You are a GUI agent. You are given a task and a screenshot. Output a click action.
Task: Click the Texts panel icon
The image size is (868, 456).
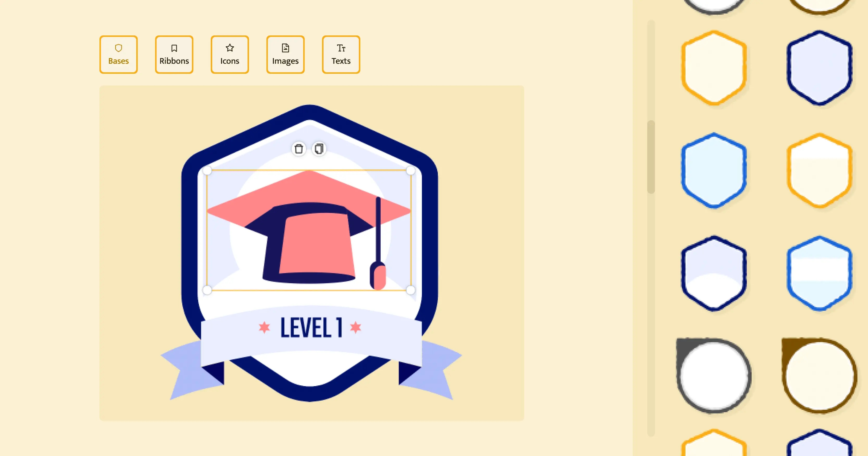tap(342, 54)
